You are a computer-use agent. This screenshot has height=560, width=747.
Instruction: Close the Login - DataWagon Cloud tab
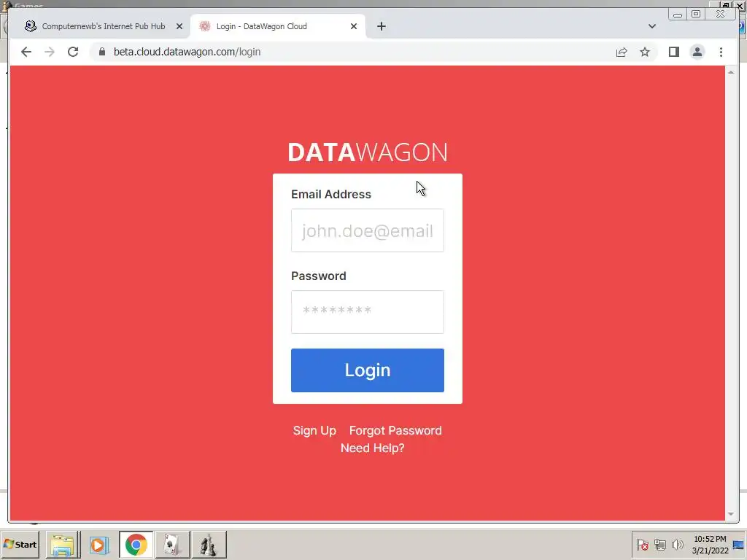point(354,26)
